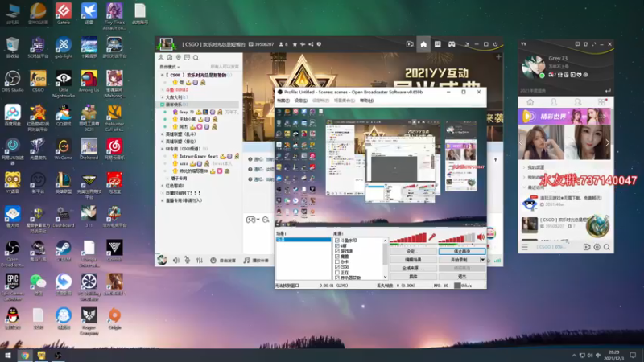Viewport: 644px width, 362px height.
Task: Open OBS Studio desktop icon
Action: (x=12, y=81)
